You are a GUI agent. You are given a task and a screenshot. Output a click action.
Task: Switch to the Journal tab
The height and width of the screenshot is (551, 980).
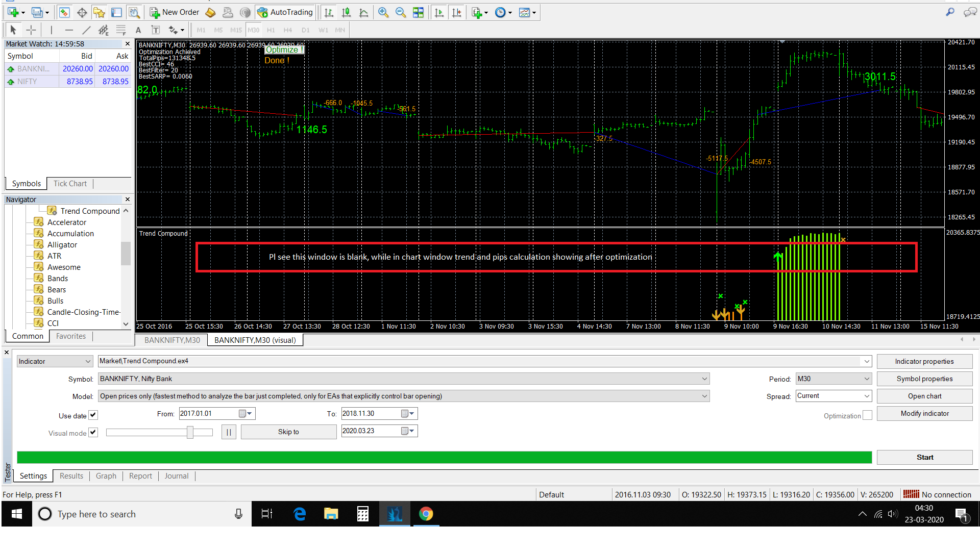coord(176,476)
